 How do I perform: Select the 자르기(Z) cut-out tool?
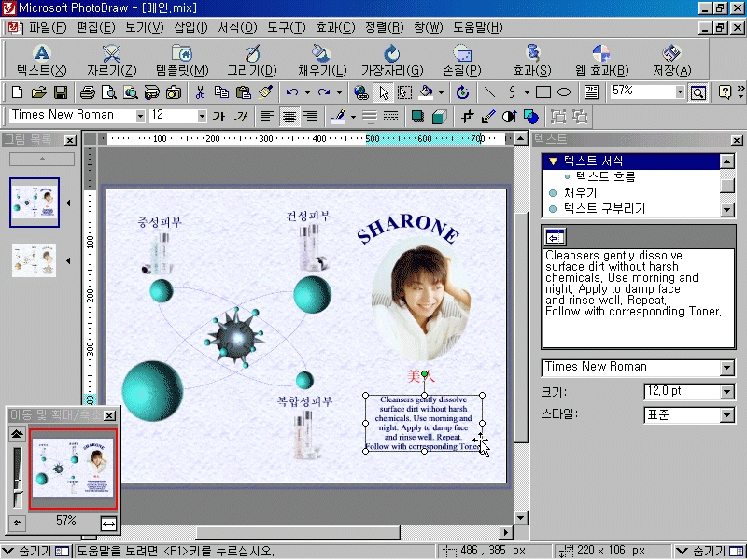pyautogui.click(x=111, y=61)
